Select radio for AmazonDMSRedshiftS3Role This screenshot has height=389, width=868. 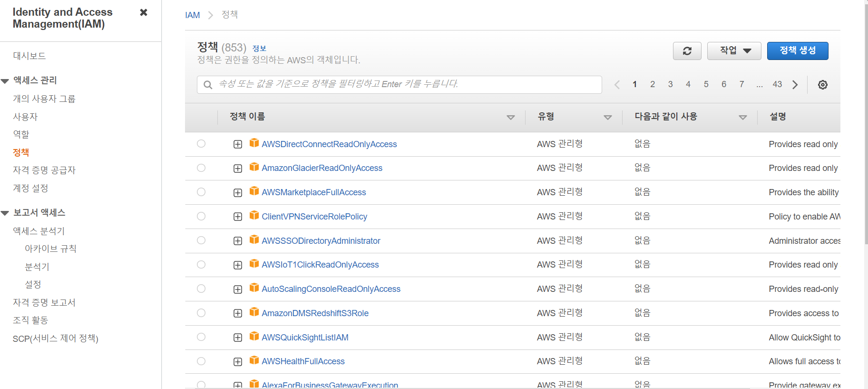201,313
